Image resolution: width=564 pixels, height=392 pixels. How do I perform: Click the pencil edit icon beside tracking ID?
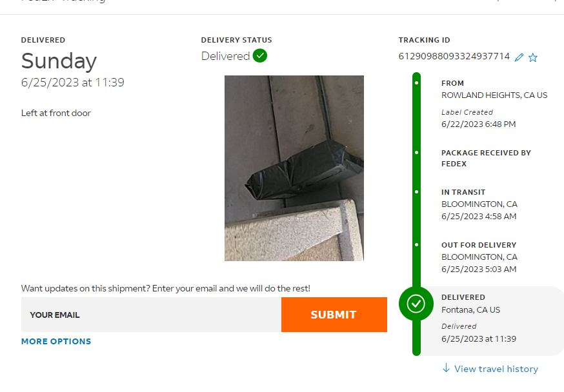[x=519, y=57]
